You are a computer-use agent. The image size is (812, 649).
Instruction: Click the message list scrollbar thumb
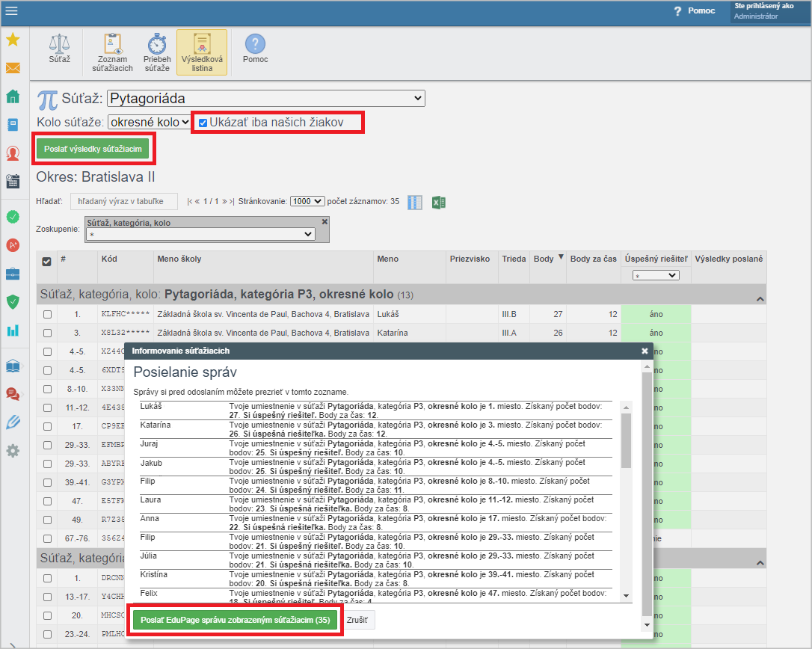click(626, 440)
